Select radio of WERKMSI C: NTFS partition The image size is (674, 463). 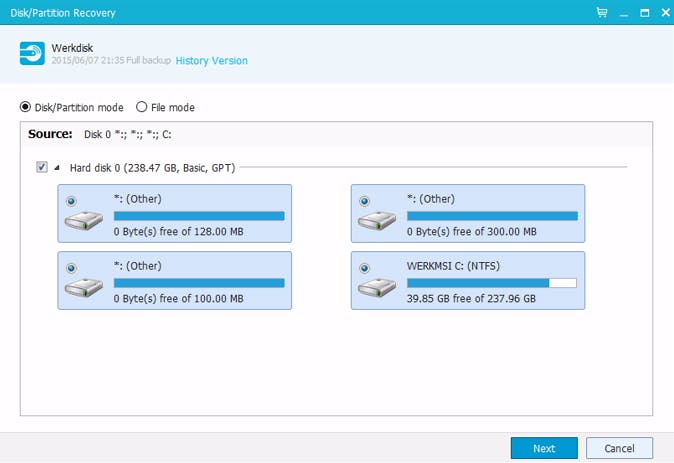(365, 268)
